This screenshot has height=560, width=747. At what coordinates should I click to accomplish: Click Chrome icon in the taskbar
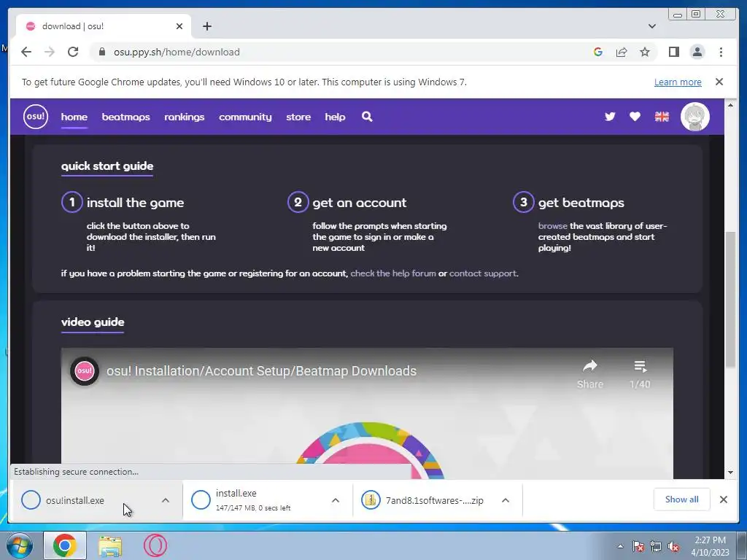(x=65, y=545)
